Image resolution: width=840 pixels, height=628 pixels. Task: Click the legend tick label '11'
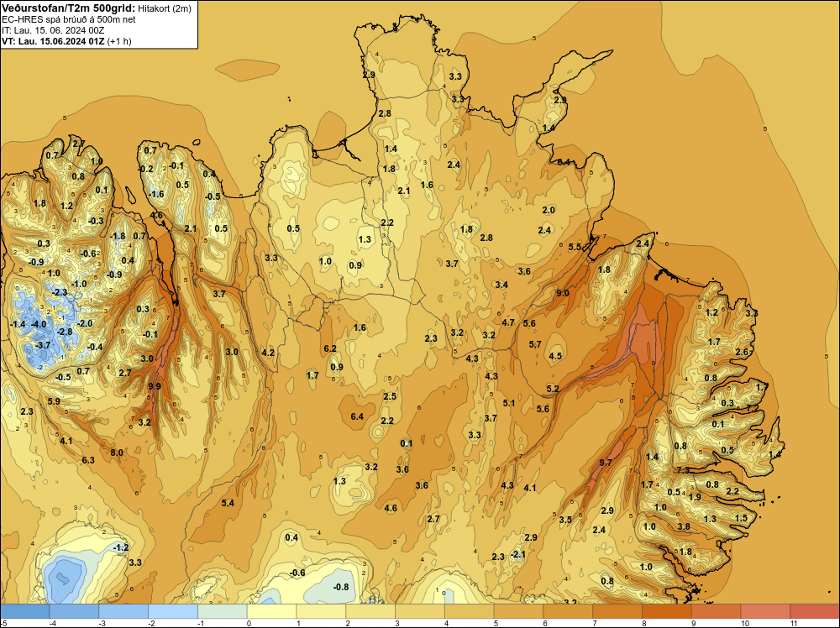(794, 623)
